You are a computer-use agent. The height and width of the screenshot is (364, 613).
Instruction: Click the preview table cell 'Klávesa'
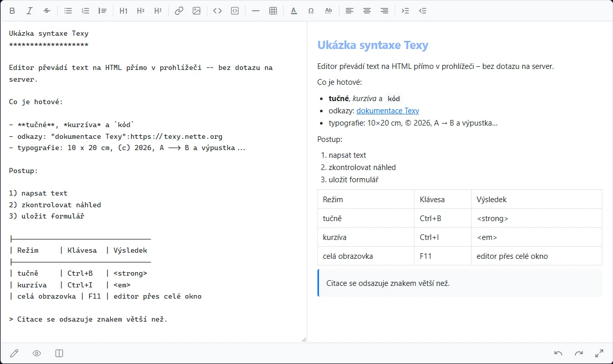pyautogui.click(x=443, y=199)
